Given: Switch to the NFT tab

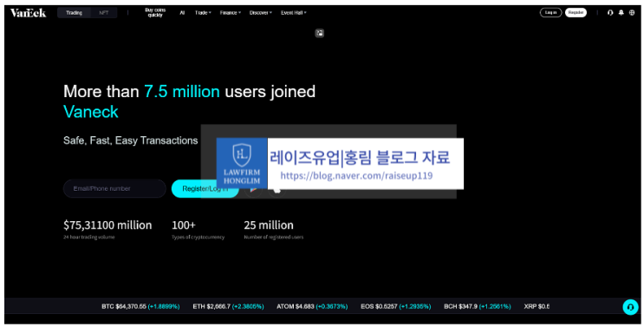Looking at the screenshot, I should (x=104, y=13).
